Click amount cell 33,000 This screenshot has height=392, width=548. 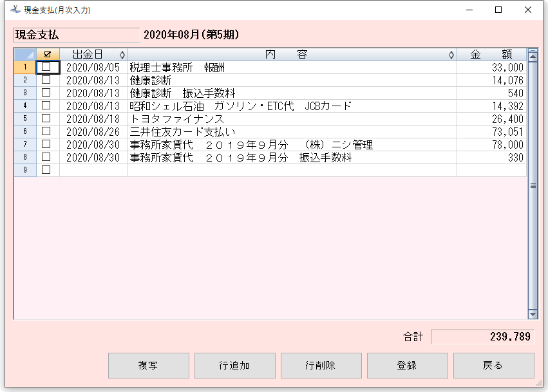tap(491, 67)
